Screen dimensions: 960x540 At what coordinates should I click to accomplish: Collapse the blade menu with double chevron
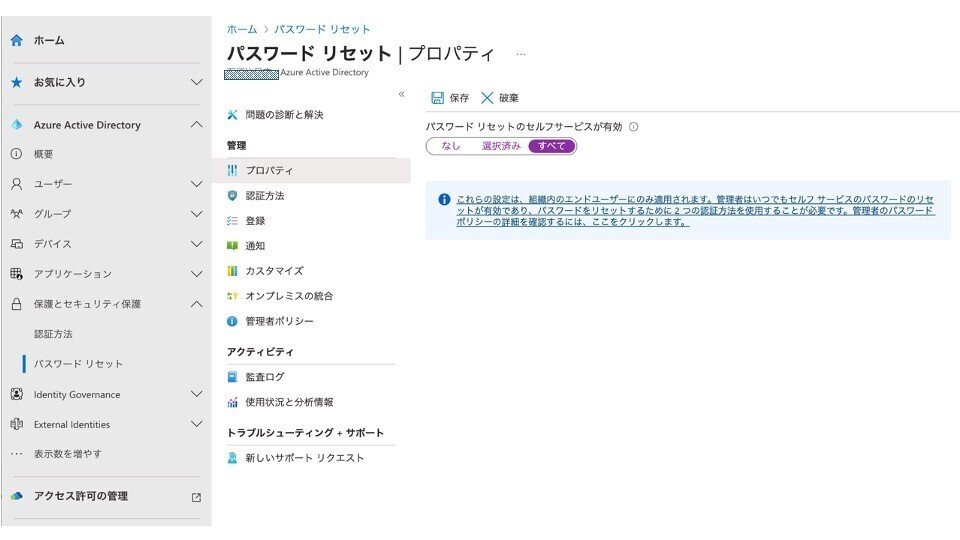(402, 94)
